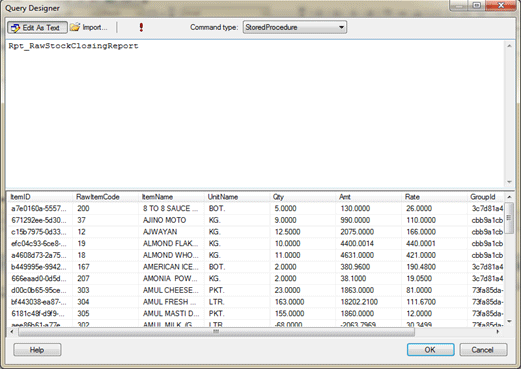Image resolution: width=521 pixels, height=369 pixels.
Task: Confirm with the OK button
Action: 430,350
